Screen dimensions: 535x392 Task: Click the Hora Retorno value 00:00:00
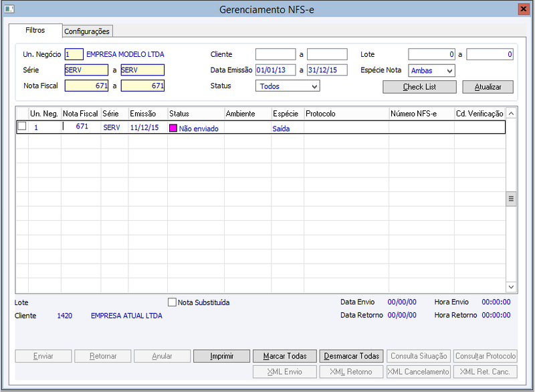tap(496, 315)
